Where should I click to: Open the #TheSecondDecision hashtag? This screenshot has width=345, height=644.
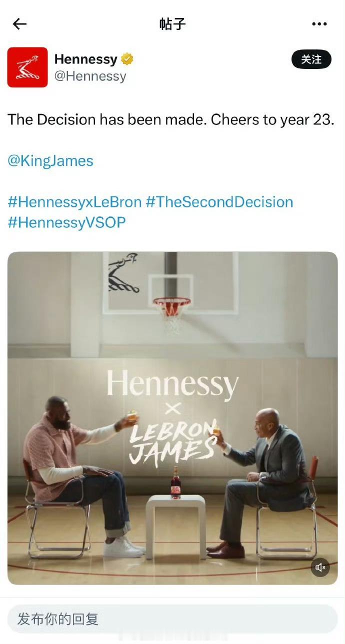click(x=219, y=202)
